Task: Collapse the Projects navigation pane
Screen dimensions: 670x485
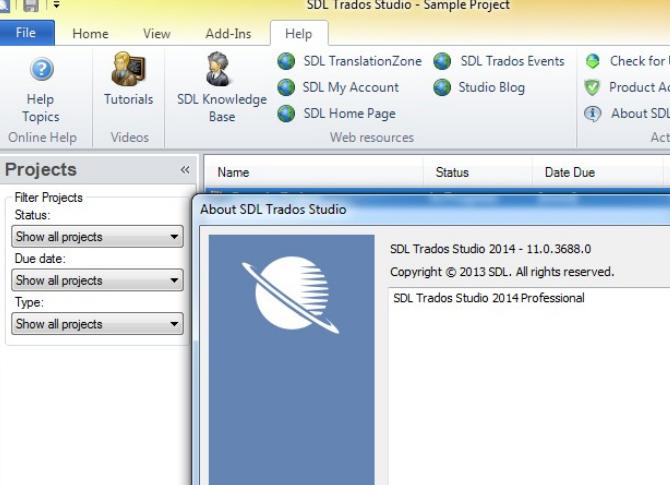Action: point(184,170)
